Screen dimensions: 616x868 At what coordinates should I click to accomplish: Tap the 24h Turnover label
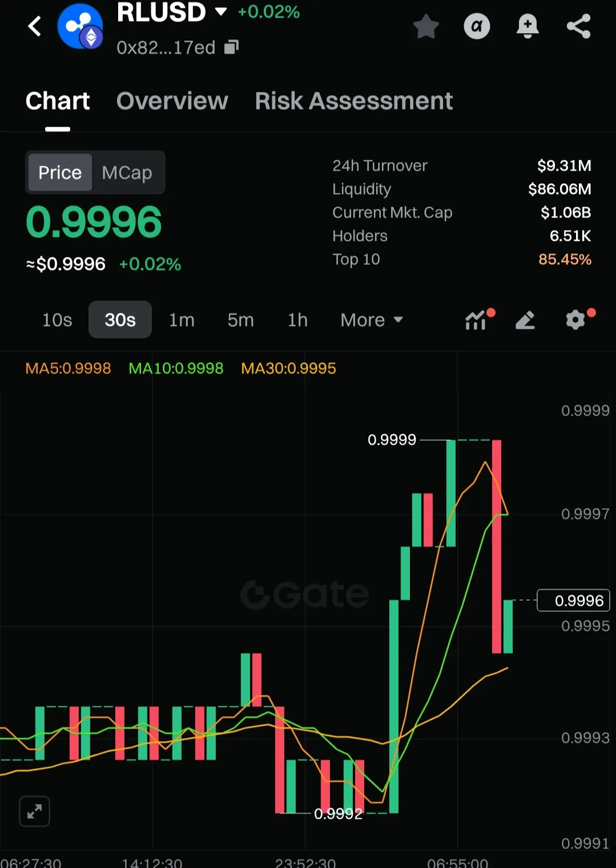pos(380,166)
